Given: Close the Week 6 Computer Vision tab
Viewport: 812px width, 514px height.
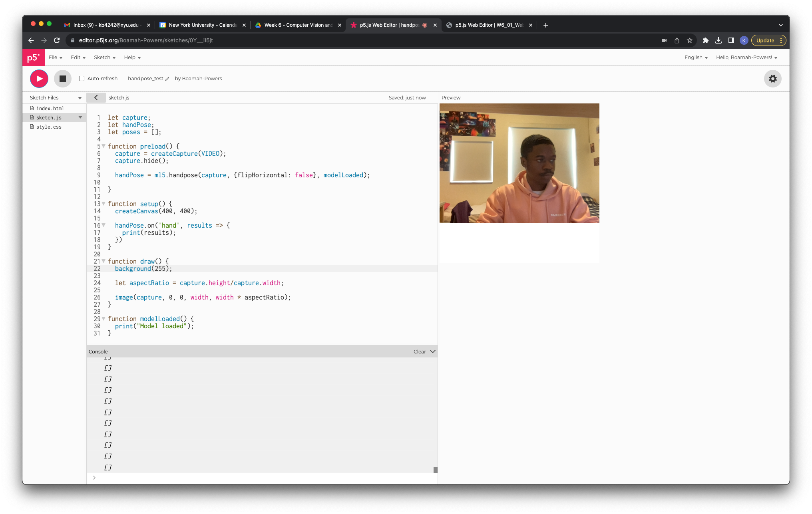Looking at the screenshot, I should point(340,25).
